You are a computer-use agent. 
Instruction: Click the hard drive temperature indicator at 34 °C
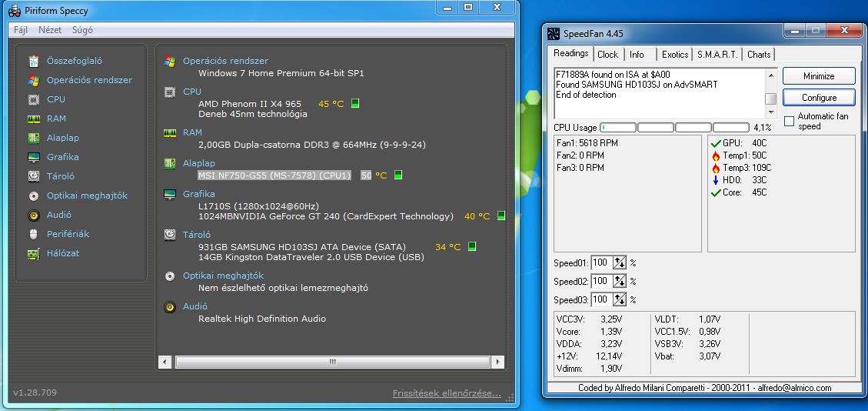point(471,246)
